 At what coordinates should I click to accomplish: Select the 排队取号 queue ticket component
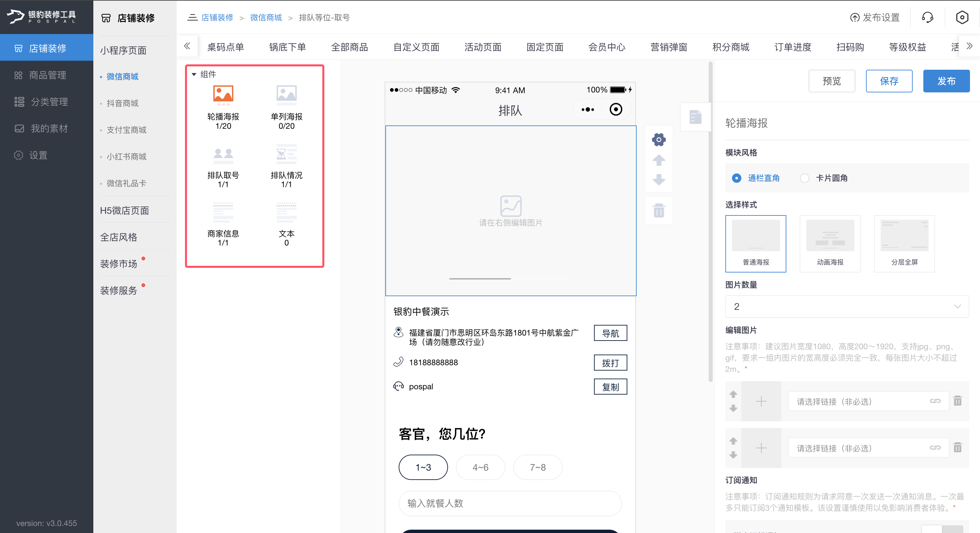[223, 166]
